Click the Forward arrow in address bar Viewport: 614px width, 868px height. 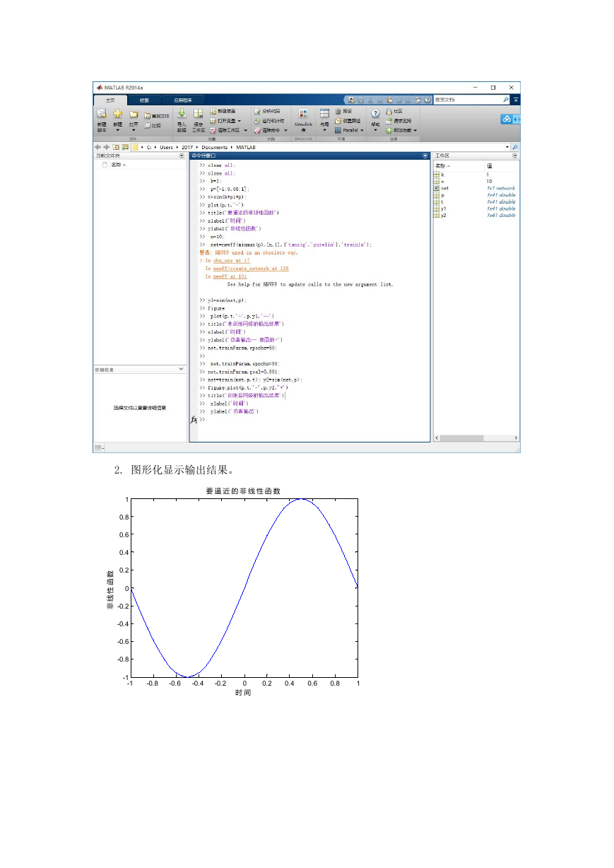(x=106, y=147)
